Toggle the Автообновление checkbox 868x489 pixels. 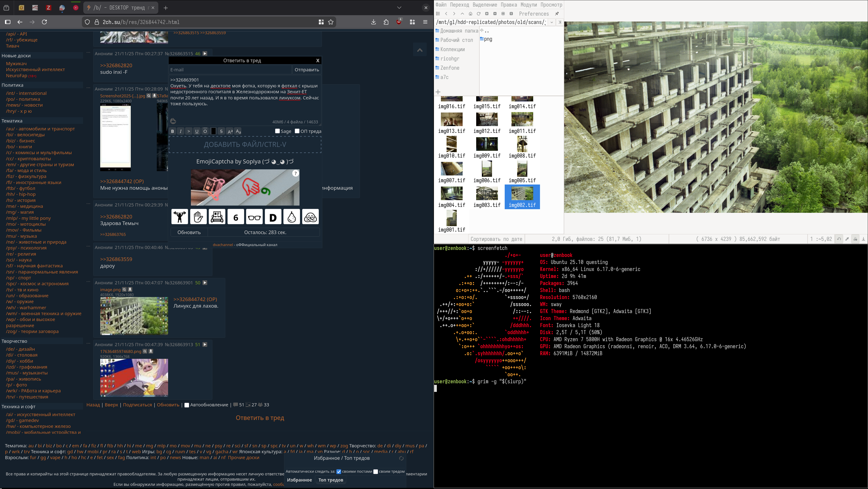click(x=187, y=405)
